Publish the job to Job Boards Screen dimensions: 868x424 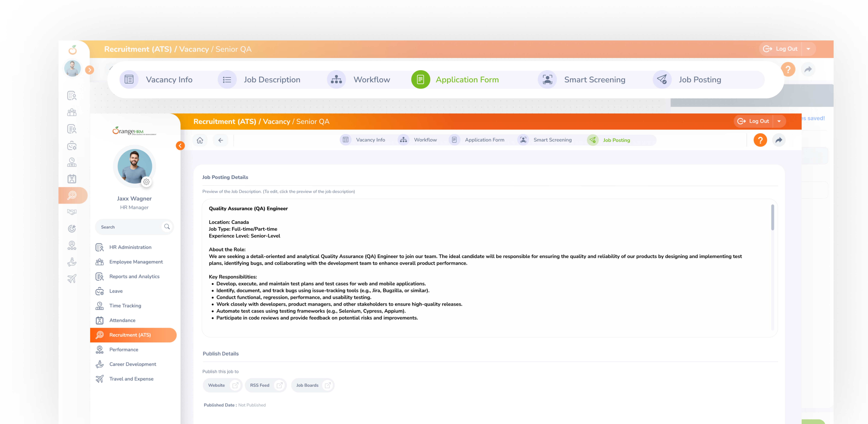click(313, 385)
